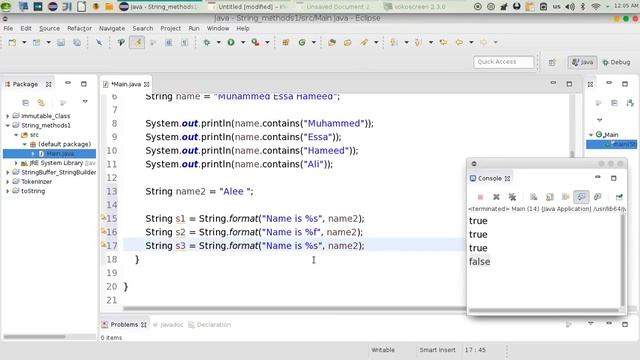Click the console vertical scrollbar
Image resolution: width=640 pixels, height=360 pixels.
pyautogui.click(x=622, y=260)
